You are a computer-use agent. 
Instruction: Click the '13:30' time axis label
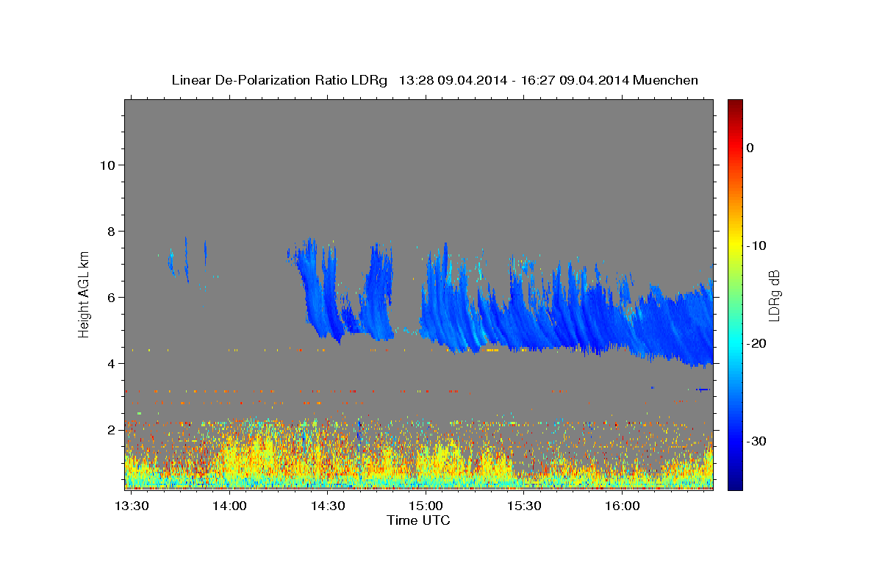tap(132, 506)
